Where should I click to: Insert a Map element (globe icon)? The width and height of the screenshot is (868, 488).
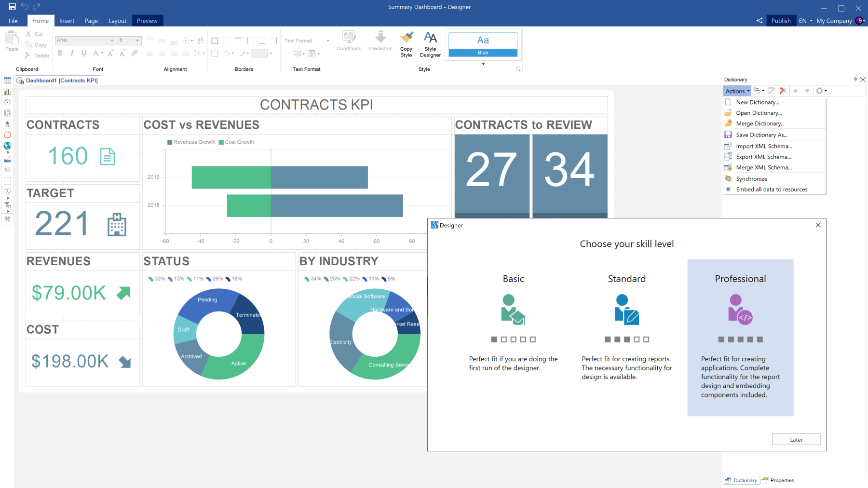coord(7,146)
